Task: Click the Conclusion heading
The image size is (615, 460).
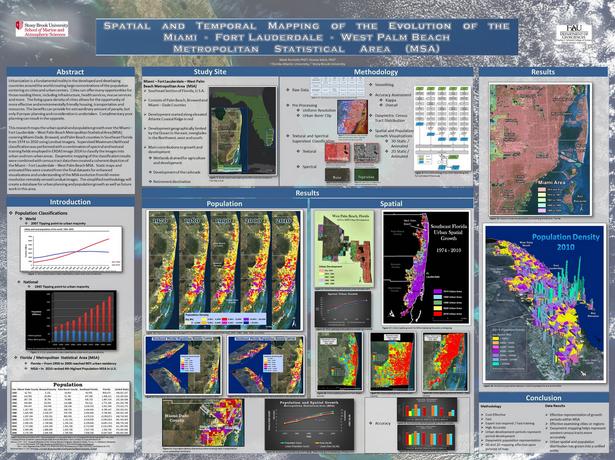Action: click(543, 398)
